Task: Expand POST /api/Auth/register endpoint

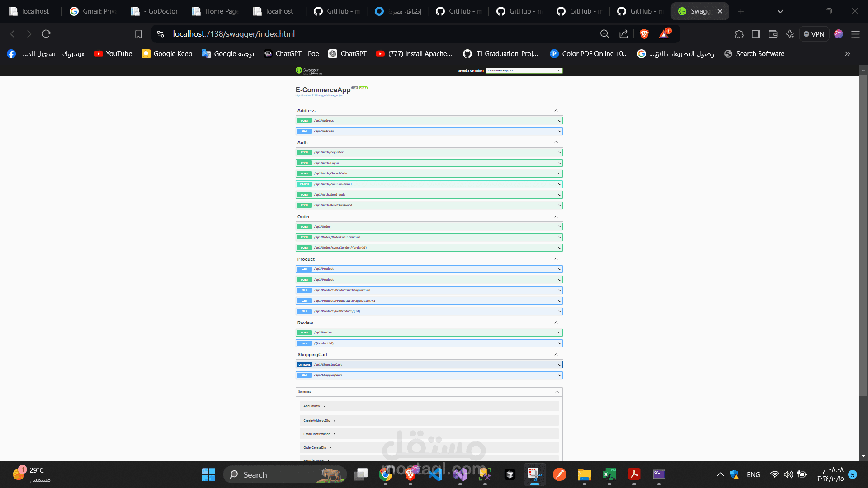Action: coord(429,152)
